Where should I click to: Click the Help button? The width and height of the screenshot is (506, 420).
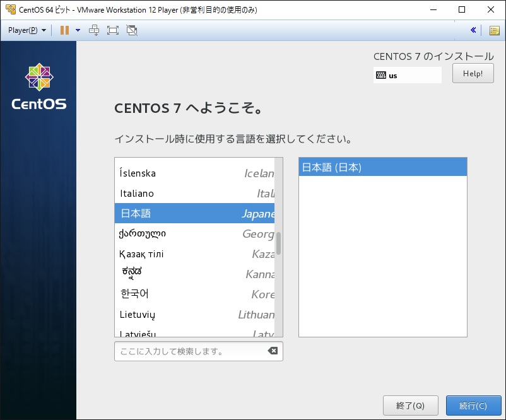point(473,73)
